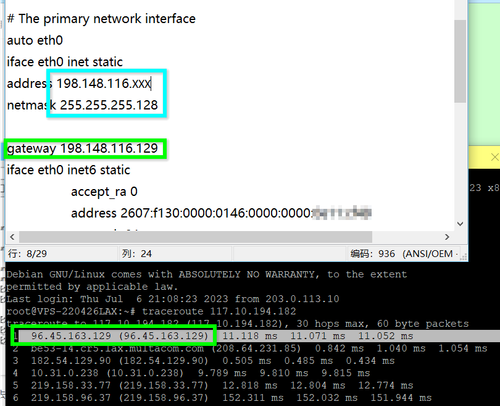Click the hop 3 row 182.54.129.90

point(204,361)
